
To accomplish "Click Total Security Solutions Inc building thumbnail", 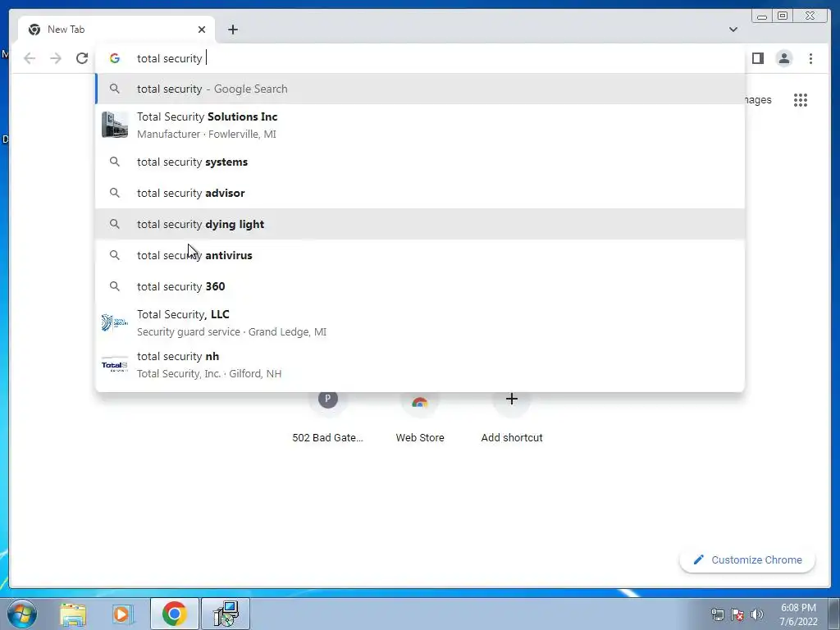I will click(x=115, y=125).
